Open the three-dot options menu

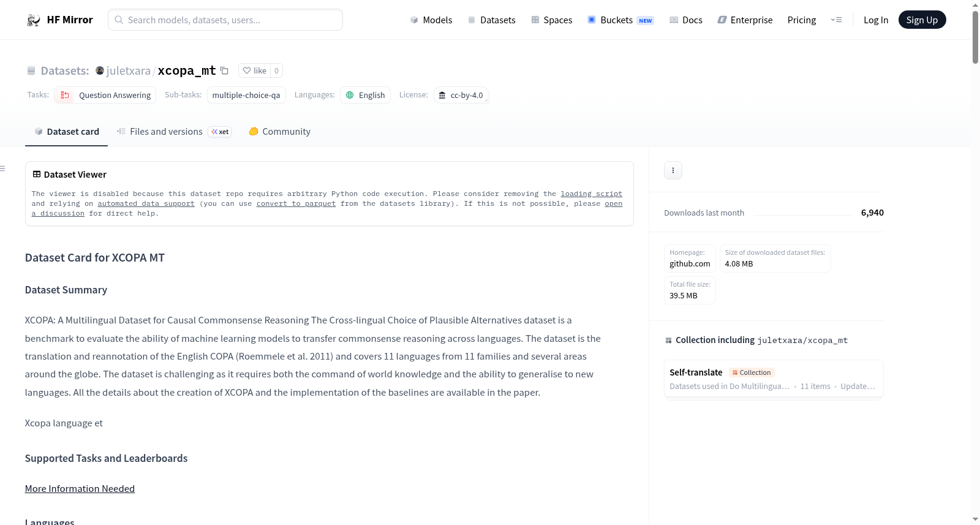[x=673, y=170]
